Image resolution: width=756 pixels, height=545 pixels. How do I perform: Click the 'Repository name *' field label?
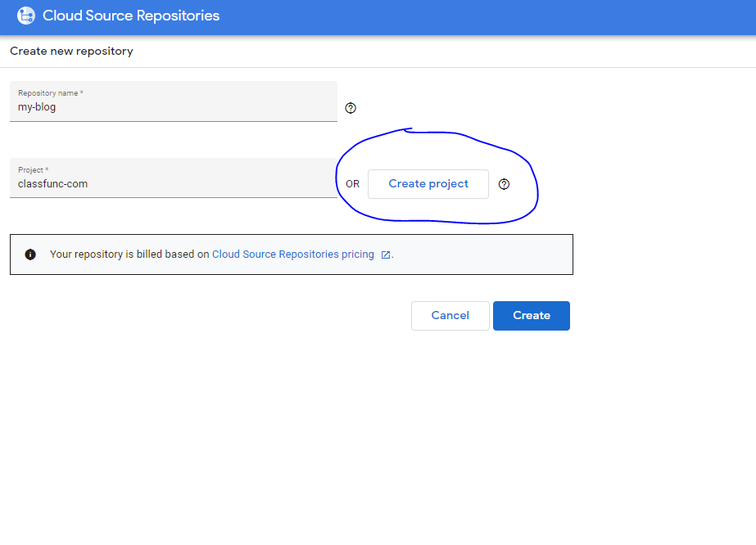(50, 93)
